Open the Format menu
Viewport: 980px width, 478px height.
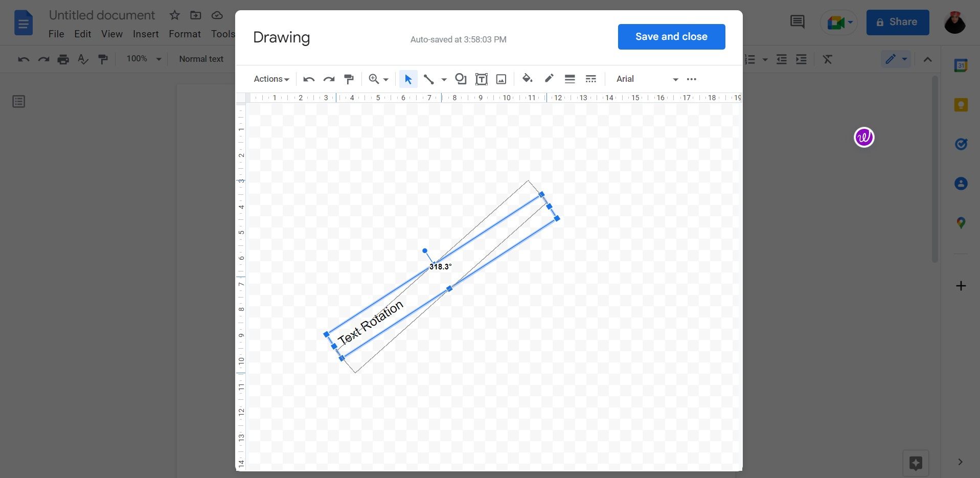(185, 34)
